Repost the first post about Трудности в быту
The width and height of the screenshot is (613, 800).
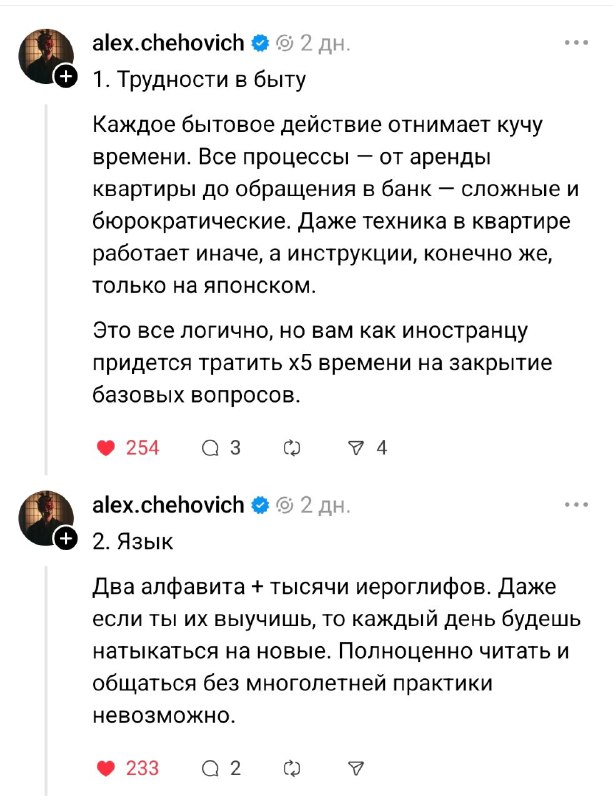pyautogui.click(x=293, y=449)
